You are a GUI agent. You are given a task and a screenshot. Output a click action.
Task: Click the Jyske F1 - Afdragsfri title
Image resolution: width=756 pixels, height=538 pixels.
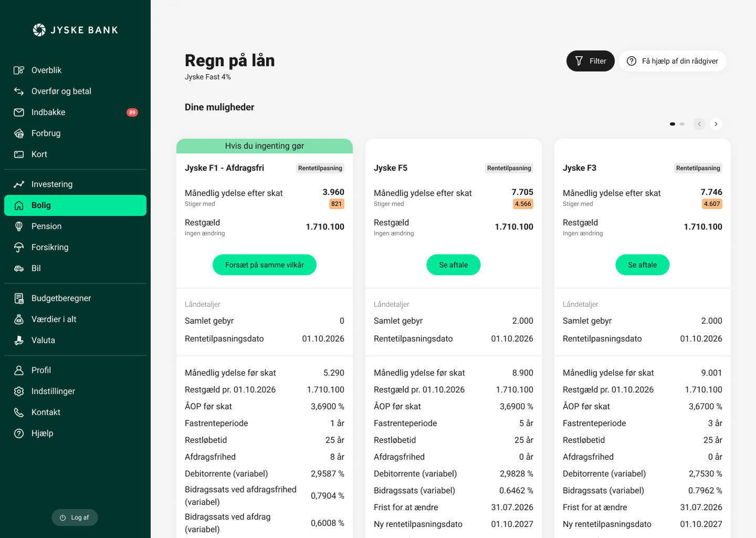click(224, 168)
